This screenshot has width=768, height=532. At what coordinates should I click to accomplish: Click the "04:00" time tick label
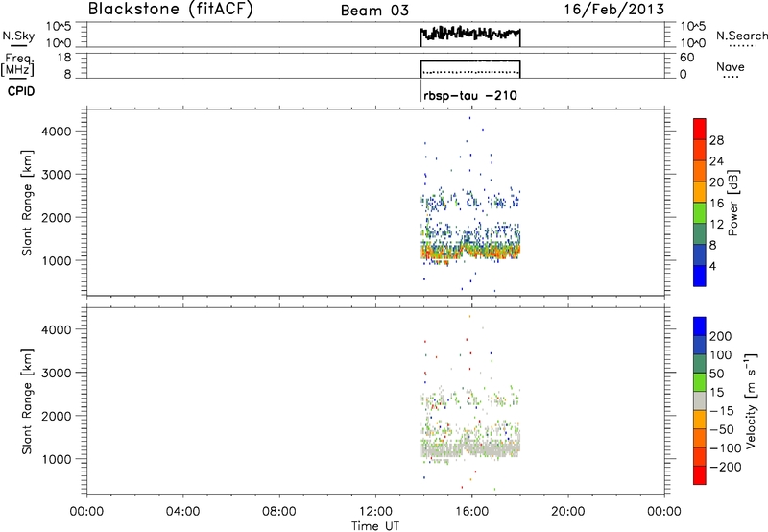point(182,512)
